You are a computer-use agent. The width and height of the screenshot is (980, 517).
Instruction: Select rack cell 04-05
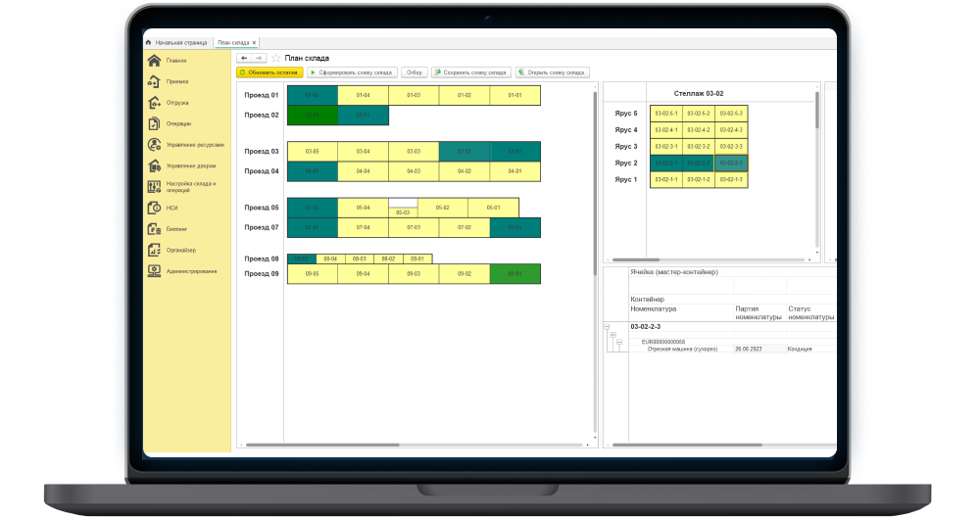click(313, 171)
